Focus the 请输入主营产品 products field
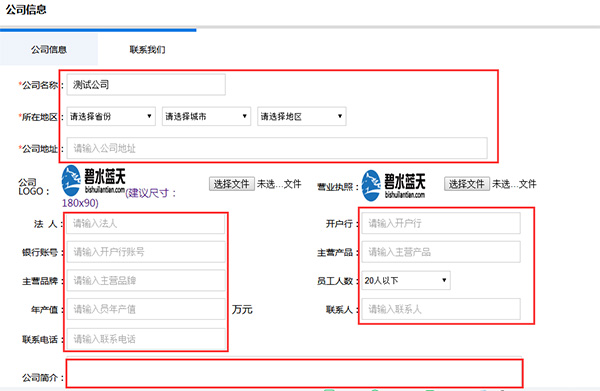Viewport: 600px width, 391px height. [x=441, y=252]
